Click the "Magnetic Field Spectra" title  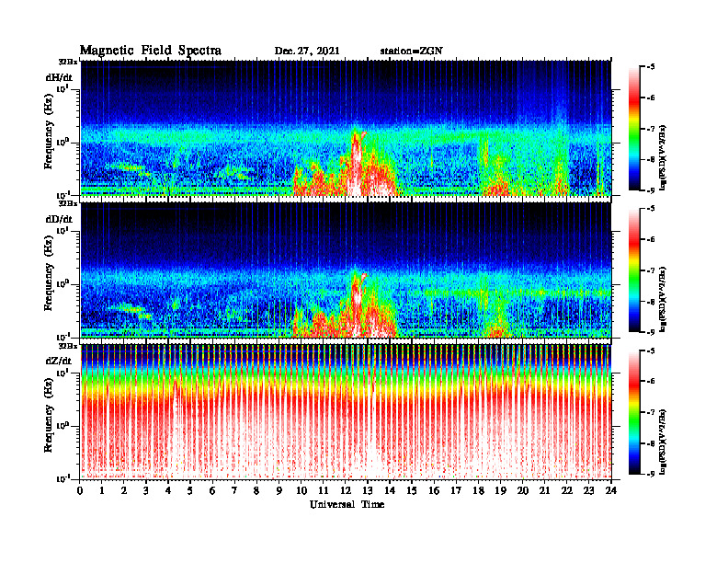(151, 51)
